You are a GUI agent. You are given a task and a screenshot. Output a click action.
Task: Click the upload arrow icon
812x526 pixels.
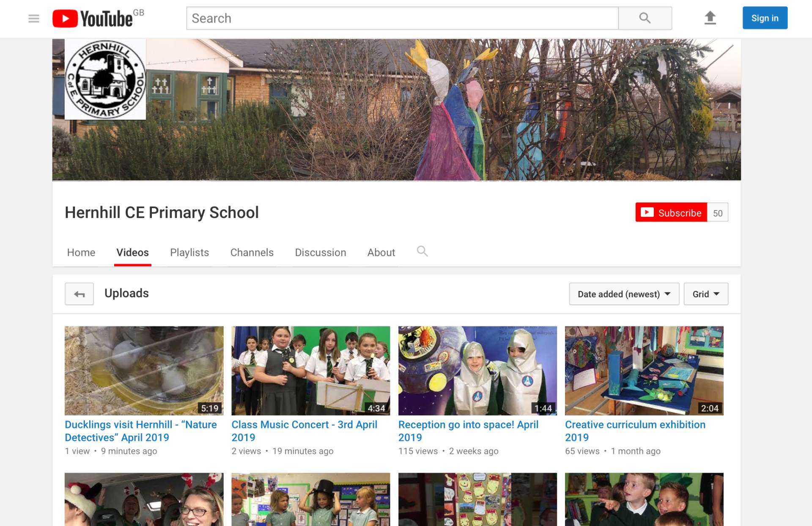(x=710, y=18)
